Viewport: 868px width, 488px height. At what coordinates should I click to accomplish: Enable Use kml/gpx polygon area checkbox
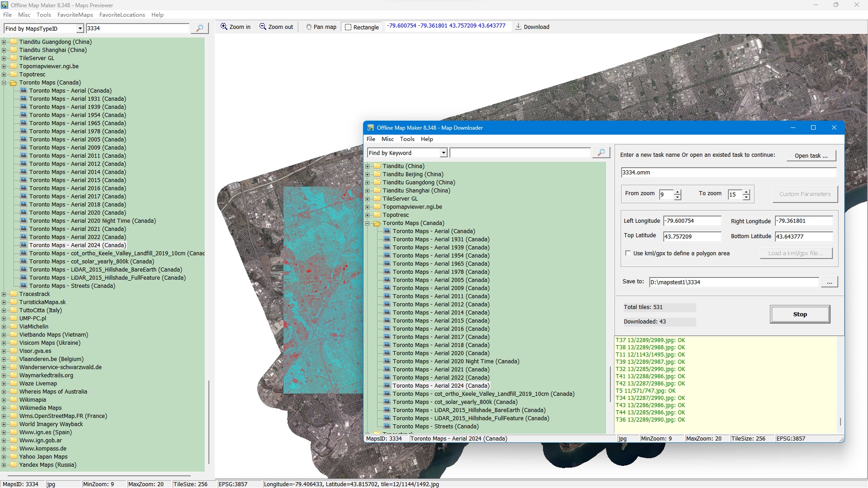click(x=628, y=253)
